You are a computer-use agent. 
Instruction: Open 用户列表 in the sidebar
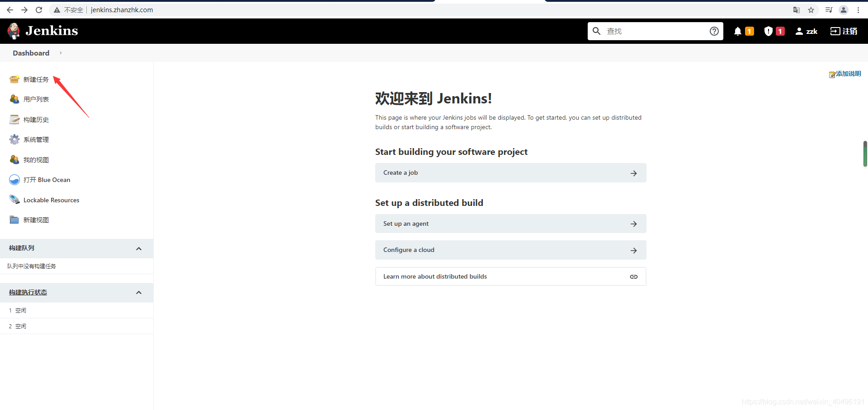(x=36, y=99)
